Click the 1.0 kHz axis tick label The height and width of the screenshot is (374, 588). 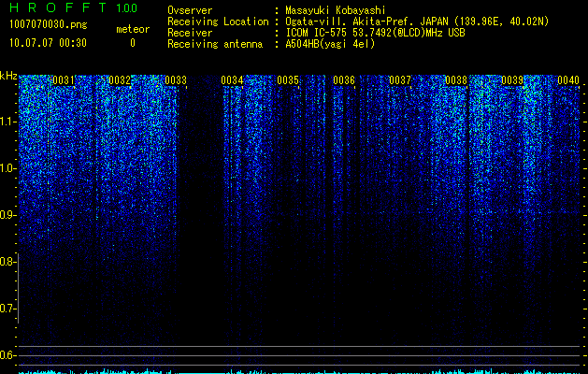[x=7, y=168]
